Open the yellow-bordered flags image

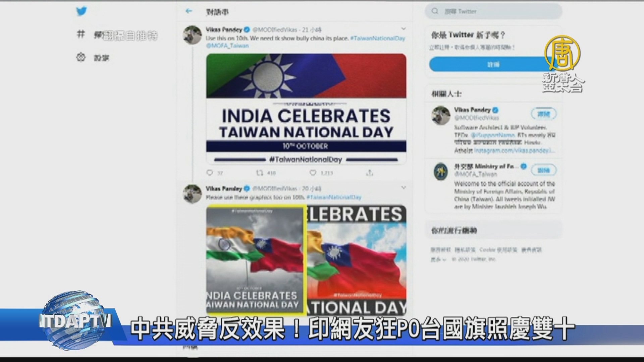[256, 260]
